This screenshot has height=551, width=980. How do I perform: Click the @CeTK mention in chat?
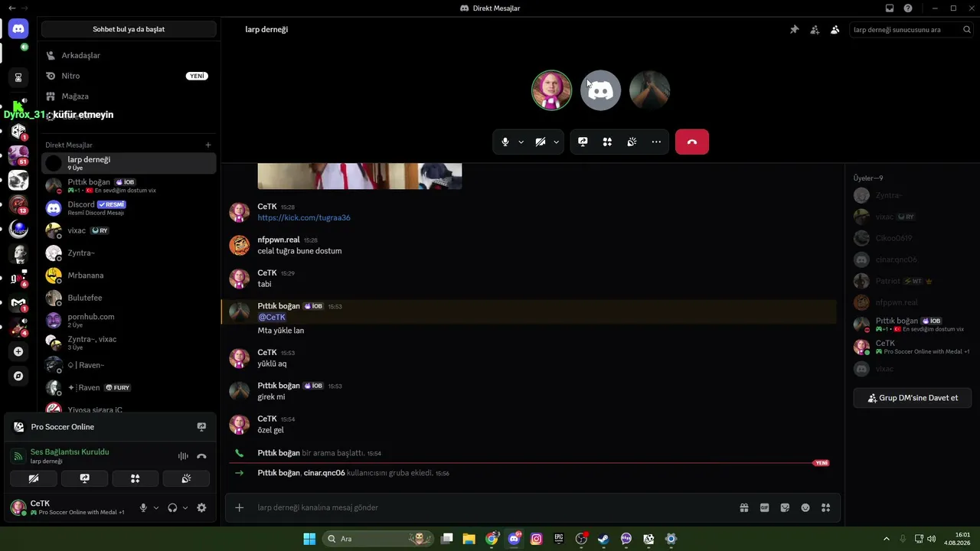272,317
